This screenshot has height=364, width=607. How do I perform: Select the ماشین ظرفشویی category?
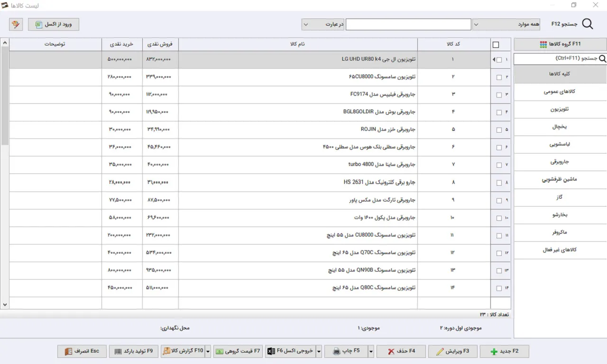(560, 180)
